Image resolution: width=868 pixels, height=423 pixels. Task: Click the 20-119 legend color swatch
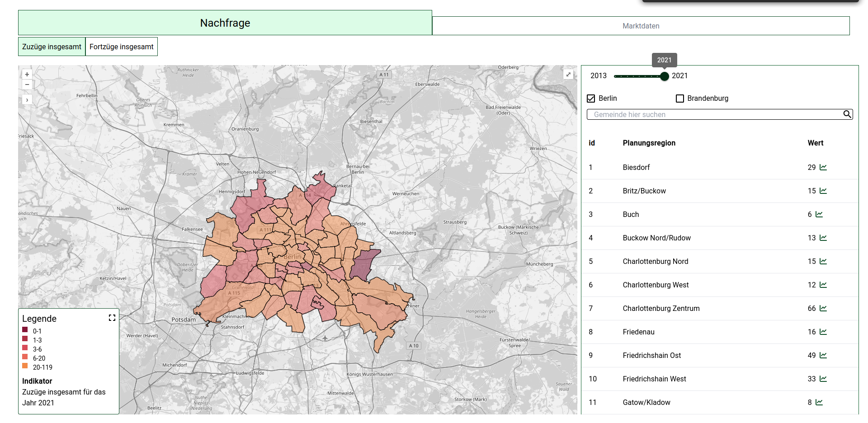[x=25, y=366]
